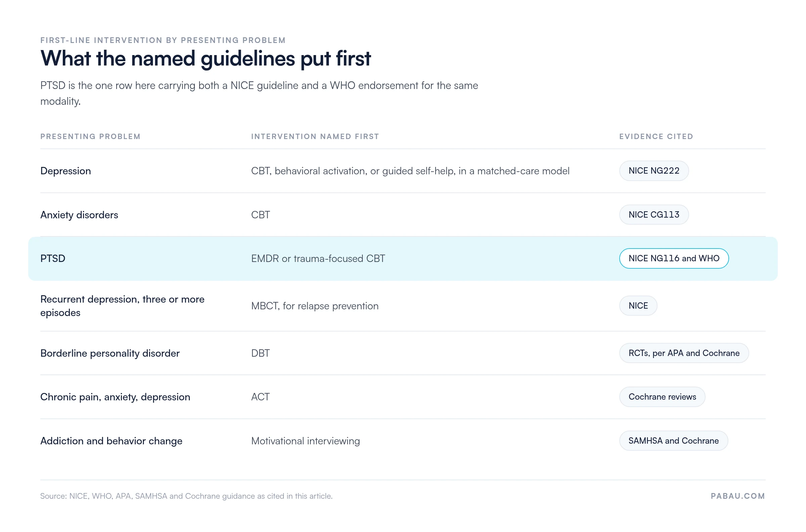Select the EMDR or trauma-focused CBT text
The width and height of the screenshot is (806, 532).
point(318,259)
